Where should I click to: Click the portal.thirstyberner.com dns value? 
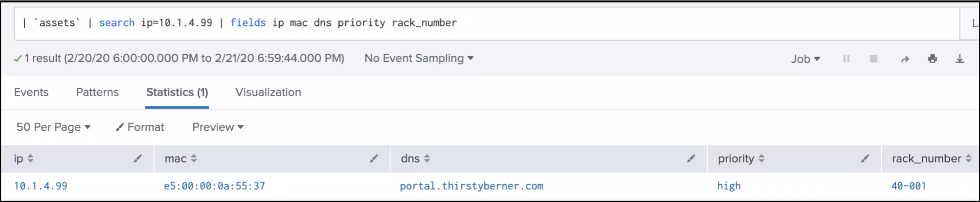tap(471, 186)
